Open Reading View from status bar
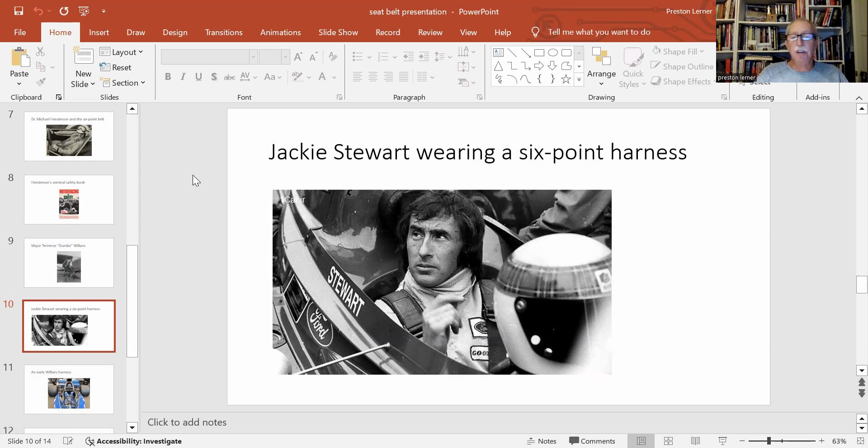This screenshot has width=868, height=448. 695,441
